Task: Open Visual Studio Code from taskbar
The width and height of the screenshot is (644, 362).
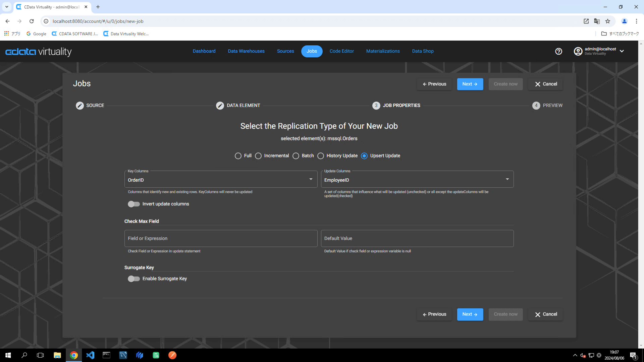Action: pos(90,355)
